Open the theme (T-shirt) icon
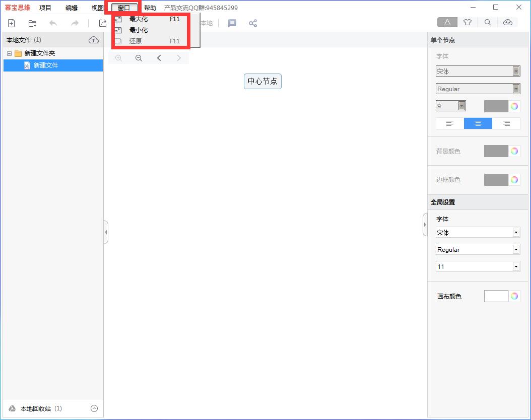 pos(468,22)
